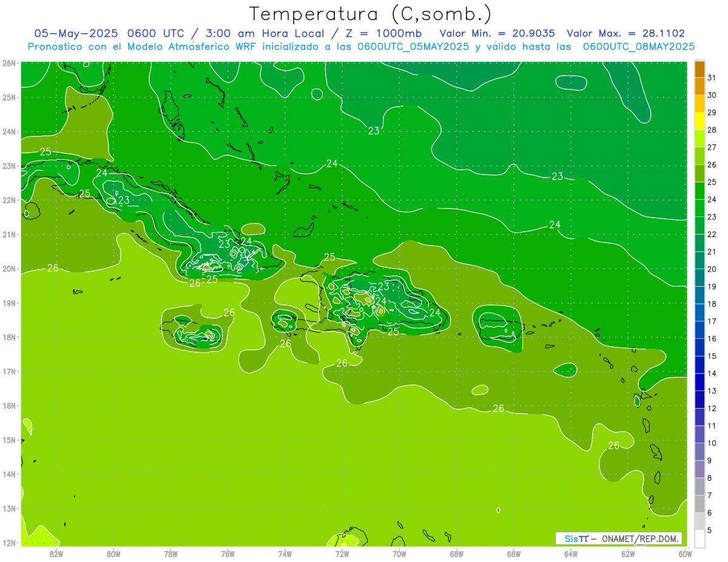Select the orange swatch between 30 and 31
This screenshot has width=728, height=562.
tap(699, 87)
